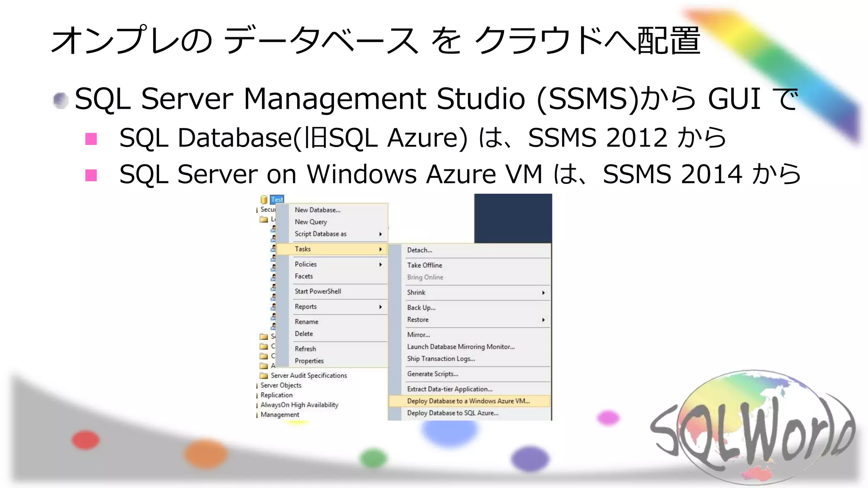Click the Tasks submenu arrow
868x488 pixels.
pos(381,250)
